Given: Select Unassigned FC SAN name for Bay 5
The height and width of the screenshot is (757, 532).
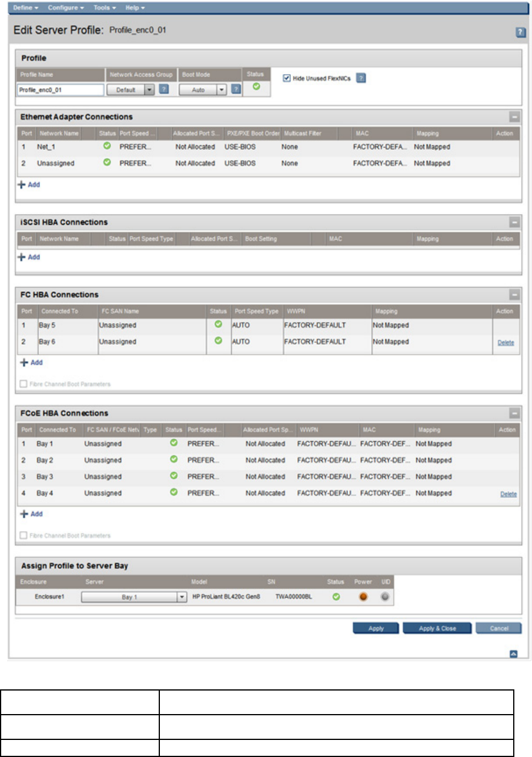Looking at the screenshot, I should pos(118,325).
